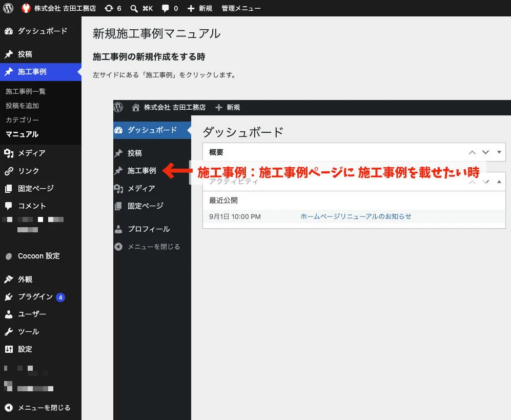This screenshot has height=420, width=511.
Task: Click the plugin update badge showing 4
Action: (60, 297)
